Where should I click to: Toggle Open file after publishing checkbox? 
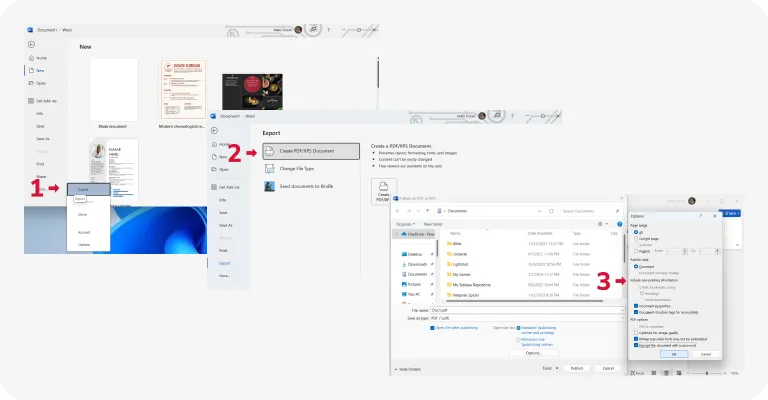[432, 328]
